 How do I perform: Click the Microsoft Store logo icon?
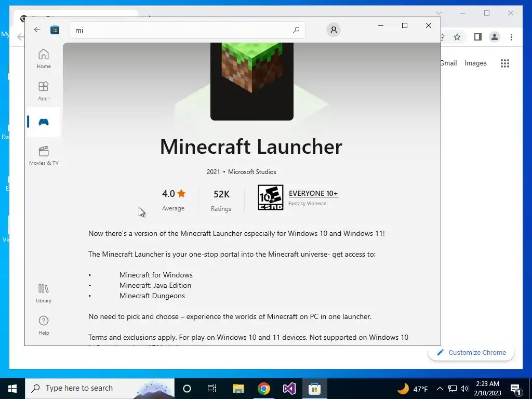pyautogui.click(x=55, y=30)
